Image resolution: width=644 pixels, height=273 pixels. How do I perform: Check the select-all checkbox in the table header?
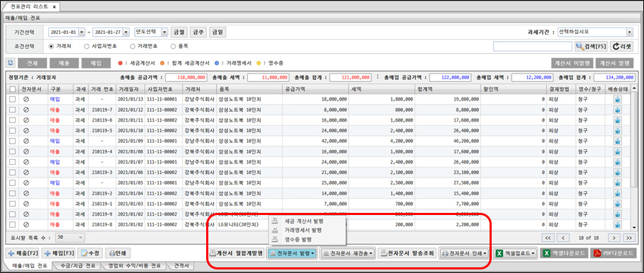[x=12, y=89]
